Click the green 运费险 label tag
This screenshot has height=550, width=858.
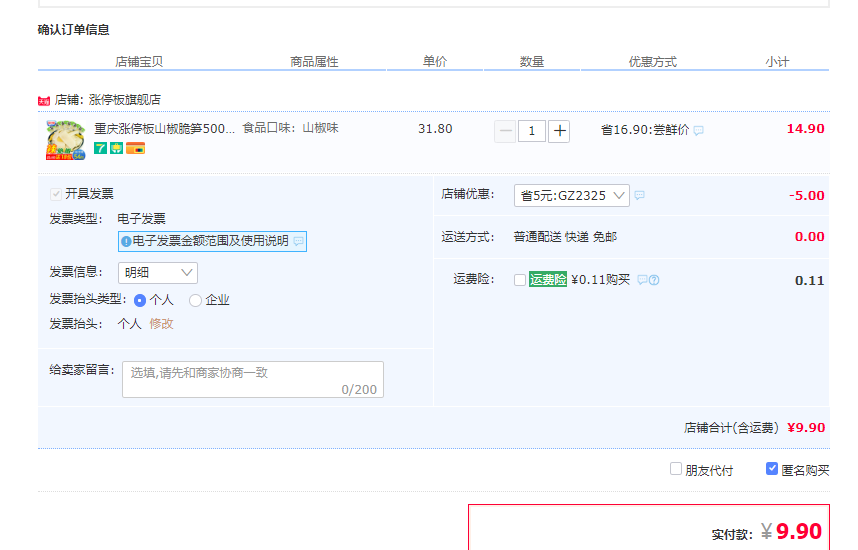pyautogui.click(x=548, y=280)
